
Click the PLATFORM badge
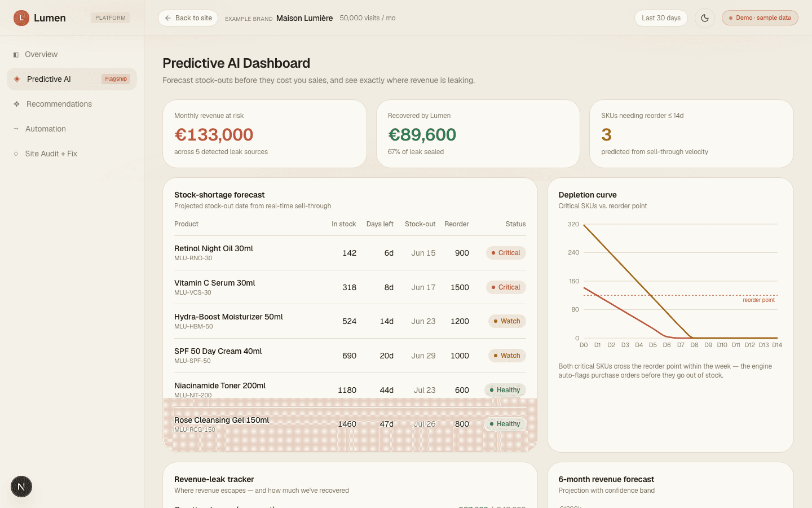click(111, 18)
